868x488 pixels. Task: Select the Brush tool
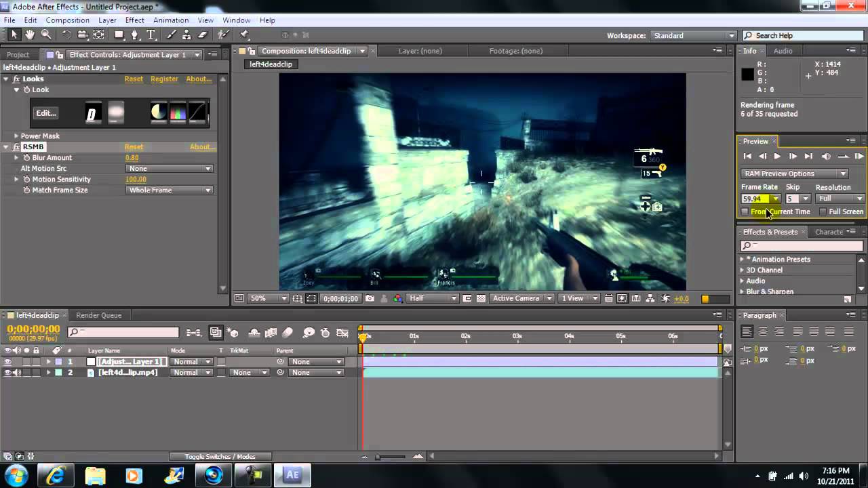[172, 35]
